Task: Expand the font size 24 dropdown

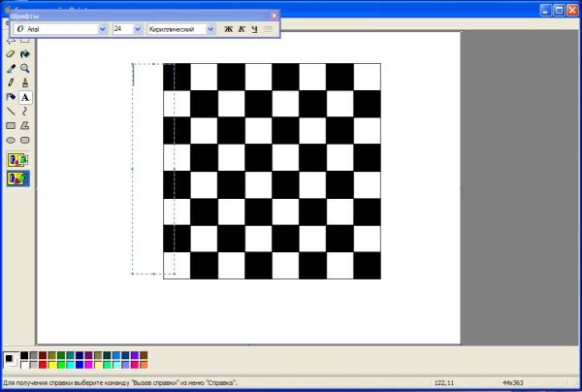Action: coord(137,29)
